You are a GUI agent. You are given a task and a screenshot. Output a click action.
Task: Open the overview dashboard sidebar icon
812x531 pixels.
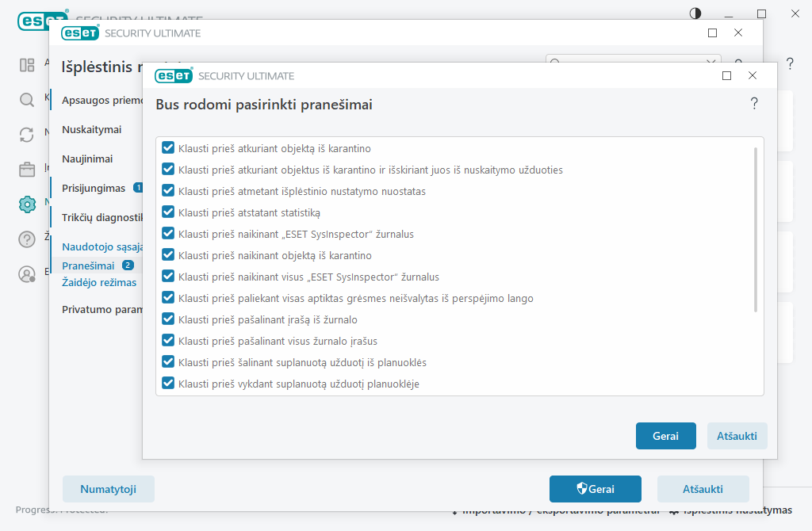pyautogui.click(x=26, y=65)
